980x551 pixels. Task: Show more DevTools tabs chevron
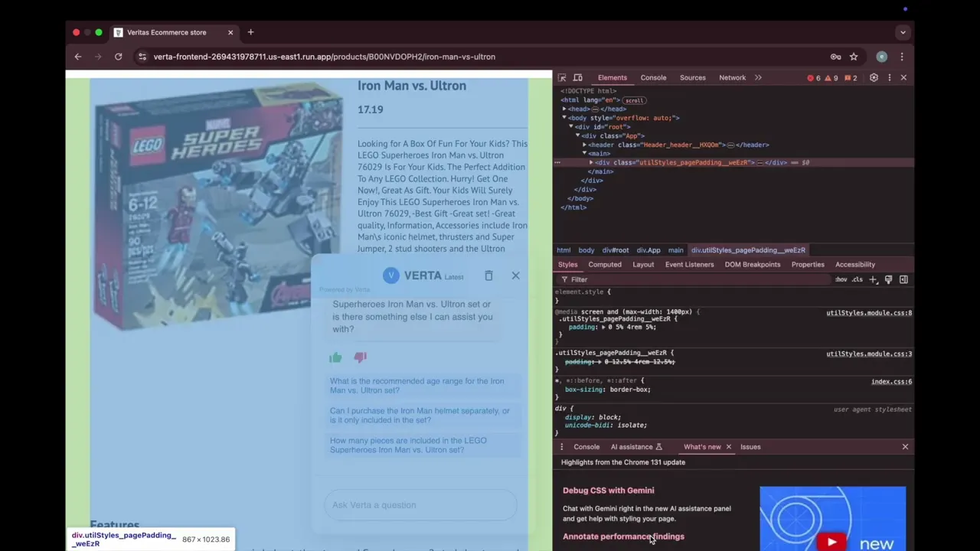(x=758, y=77)
